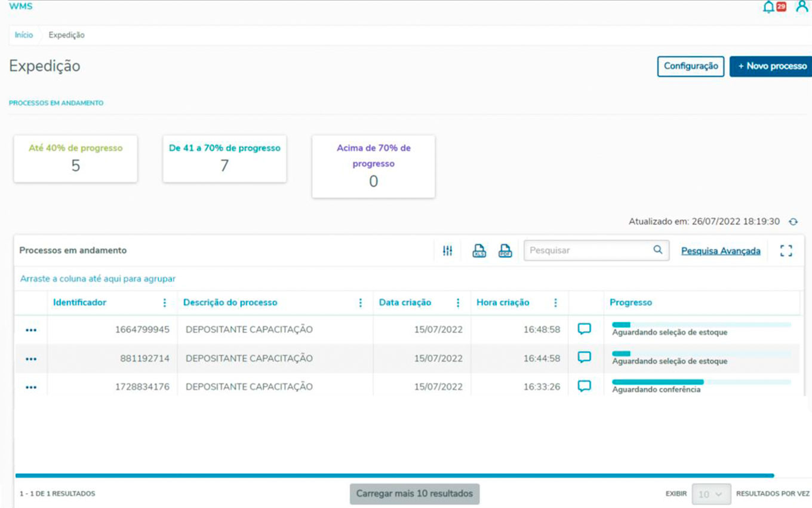Open comments for process 1728834176

pyautogui.click(x=585, y=386)
